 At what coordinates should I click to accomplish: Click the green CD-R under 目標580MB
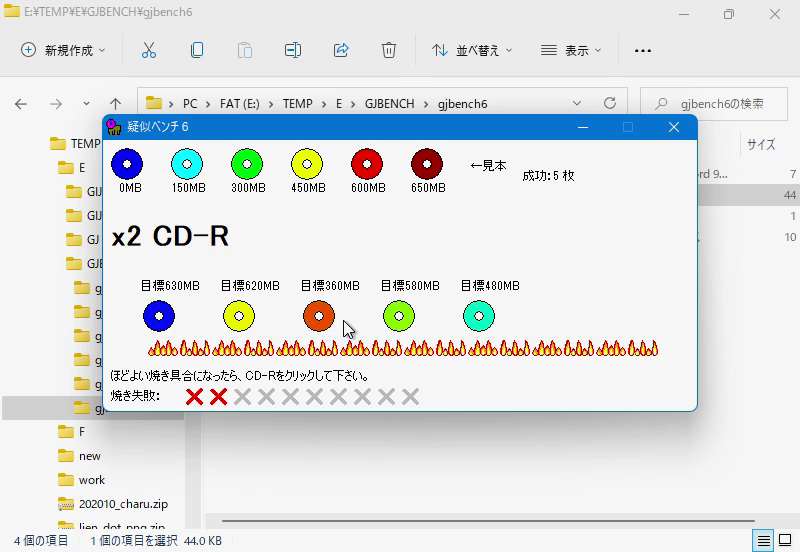coord(399,316)
